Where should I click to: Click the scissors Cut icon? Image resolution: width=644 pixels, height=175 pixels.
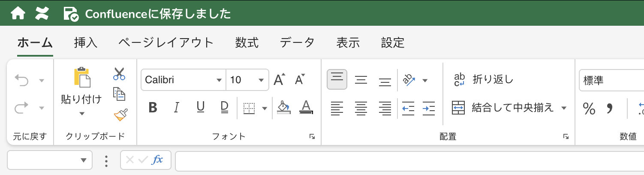119,74
